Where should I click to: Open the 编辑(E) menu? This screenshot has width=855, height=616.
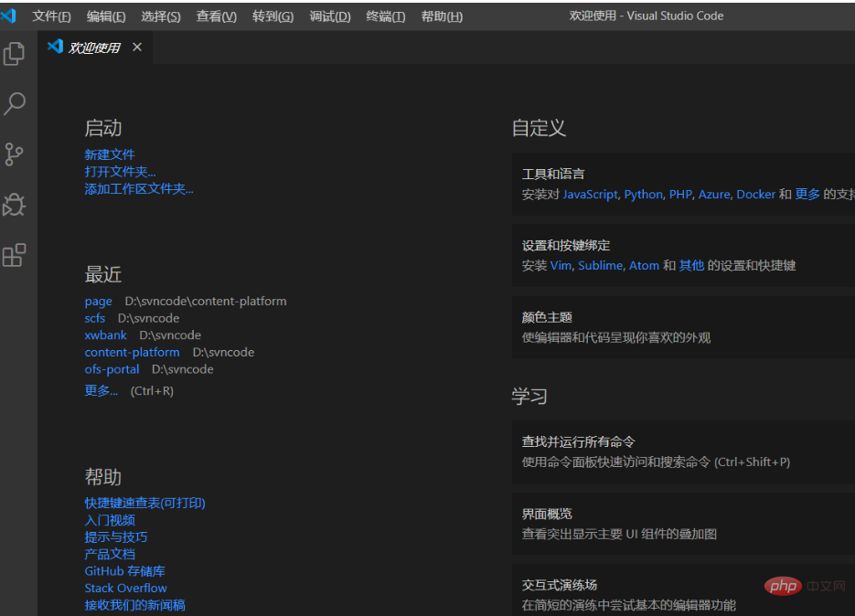click(x=106, y=16)
